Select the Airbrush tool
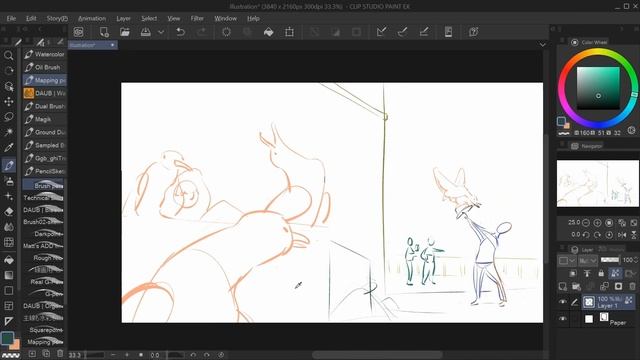Image resolution: width=640 pixels, height=360 pixels. coord(8,181)
